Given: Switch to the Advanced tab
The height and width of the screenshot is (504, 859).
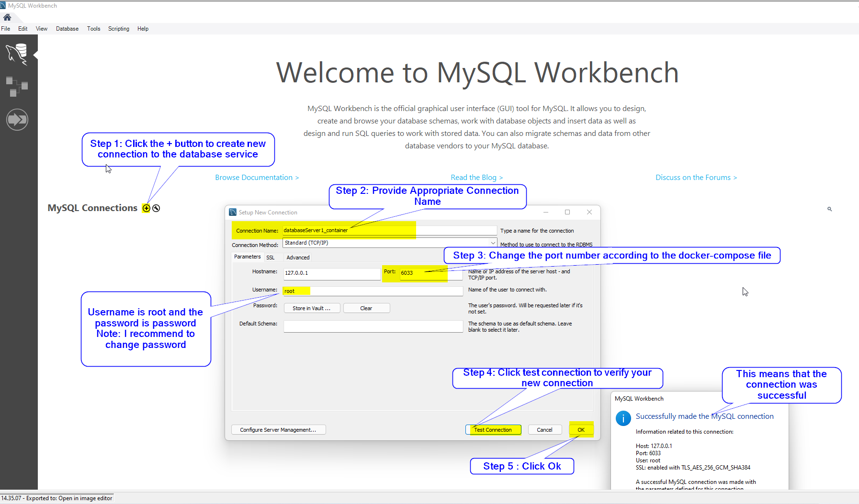Looking at the screenshot, I should (x=298, y=258).
